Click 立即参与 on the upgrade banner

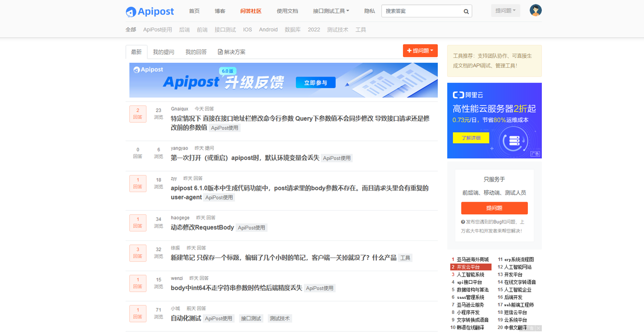315,82
